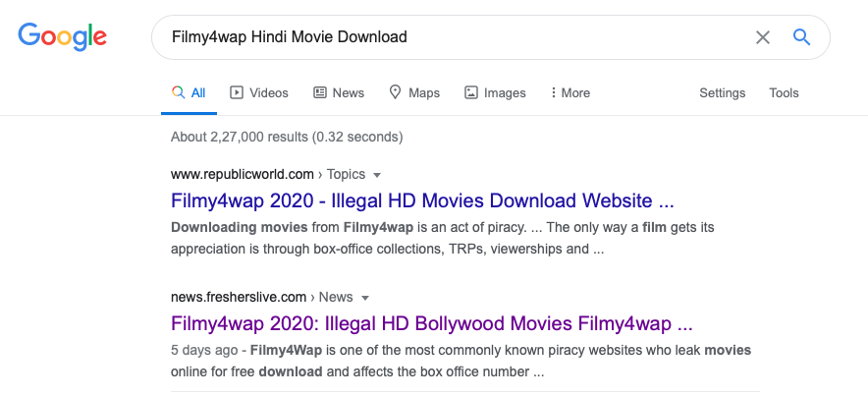Click www.republicworld.com breadcrumb URL
Image resolution: width=868 pixels, height=397 pixels.
click(x=243, y=174)
